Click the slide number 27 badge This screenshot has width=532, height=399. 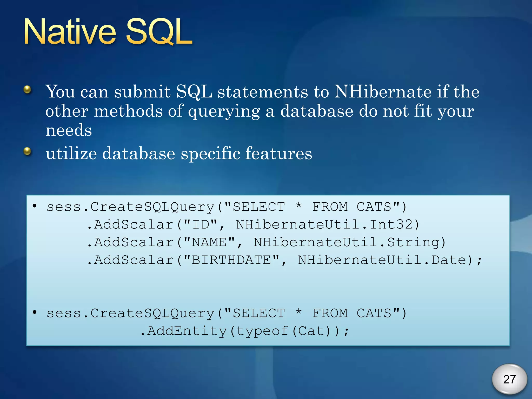509,380
